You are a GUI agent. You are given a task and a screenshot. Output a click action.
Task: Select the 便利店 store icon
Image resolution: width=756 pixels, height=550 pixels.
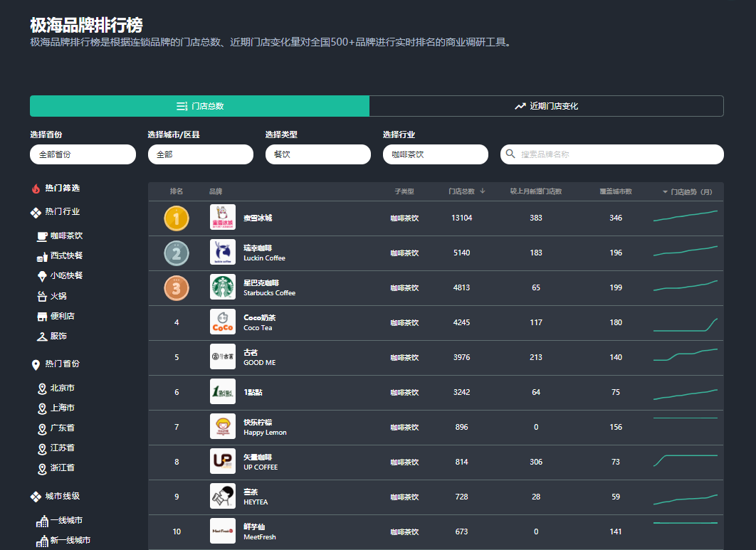pyautogui.click(x=43, y=317)
